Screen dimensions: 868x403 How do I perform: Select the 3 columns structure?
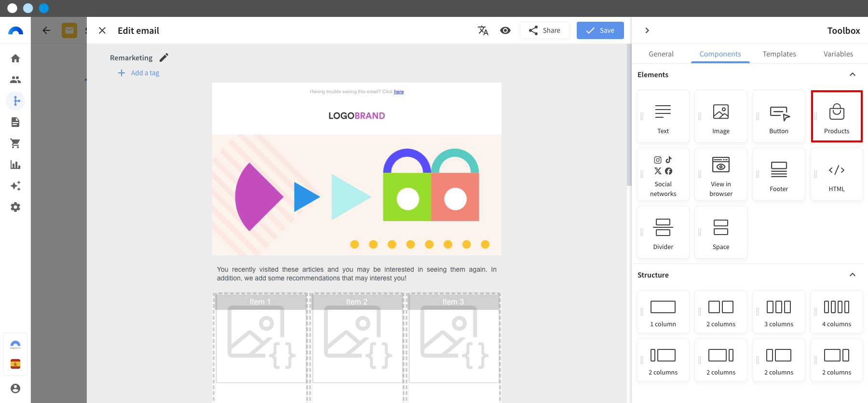[x=779, y=312]
